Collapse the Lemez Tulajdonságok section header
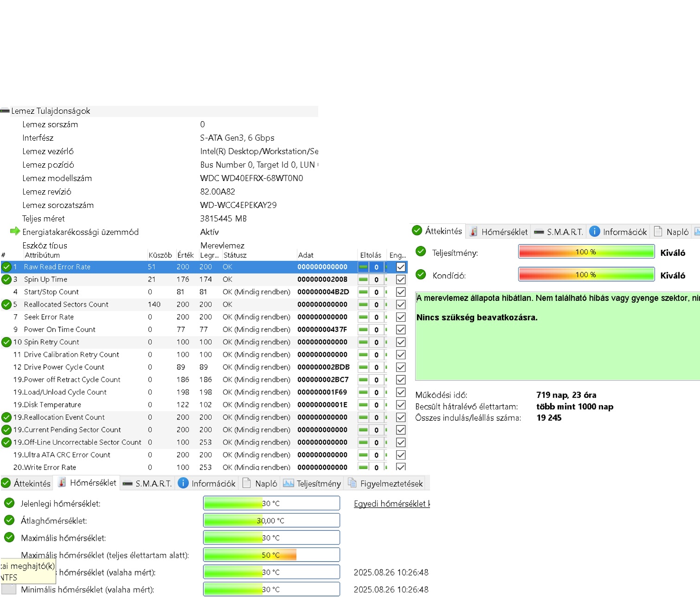 pos(51,111)
